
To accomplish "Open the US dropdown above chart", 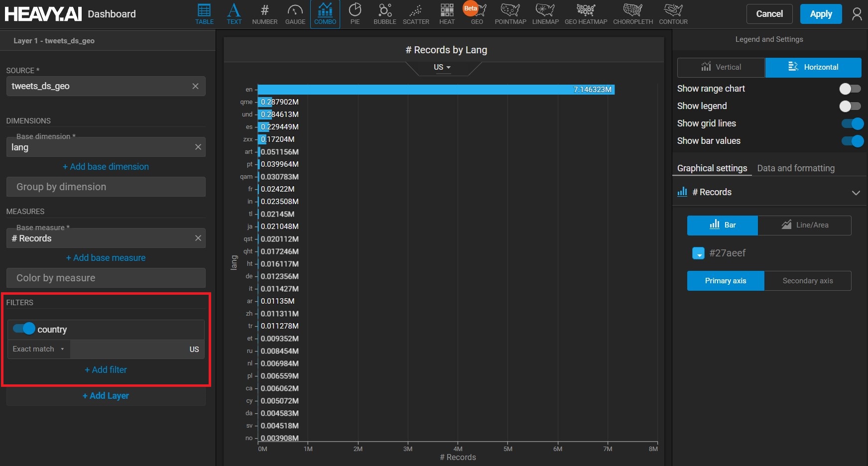I will pyautogui.click(x=442, y=67).
